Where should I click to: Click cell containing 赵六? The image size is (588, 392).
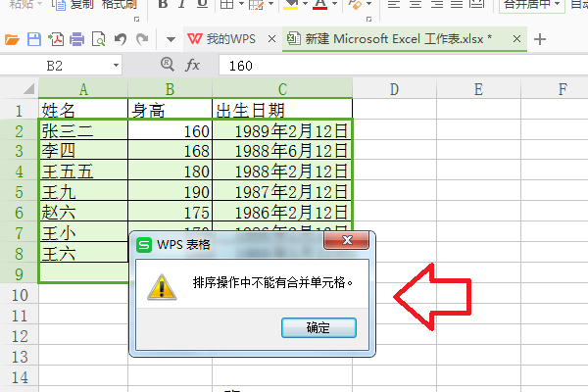tap(83, 212)
